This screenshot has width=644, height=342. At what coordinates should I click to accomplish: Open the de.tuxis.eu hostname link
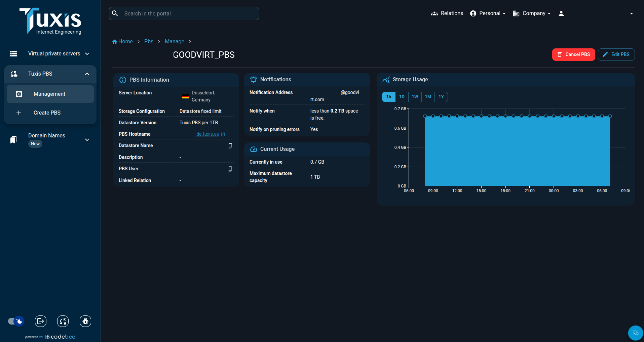click(207, 134)
